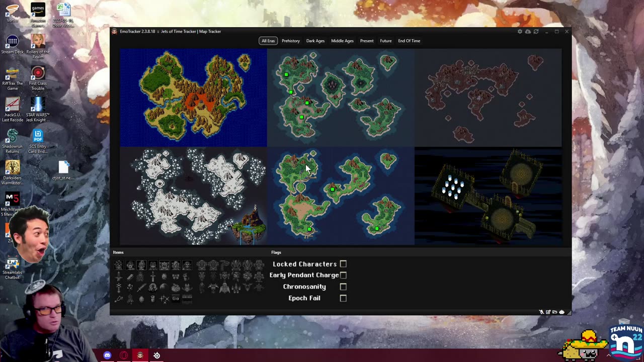The image size is (644, 362).
Task: Open Opera browser from the taskbar
Action: (x=124, y=355)
